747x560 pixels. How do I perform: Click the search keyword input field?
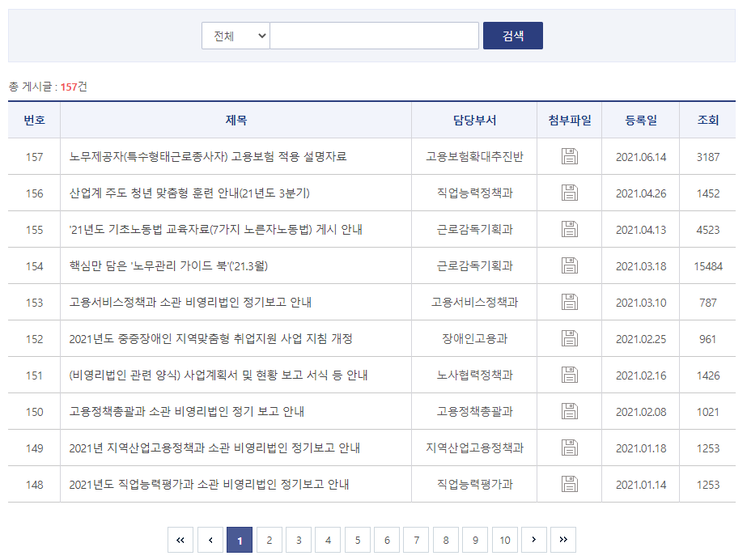point(375,36)
